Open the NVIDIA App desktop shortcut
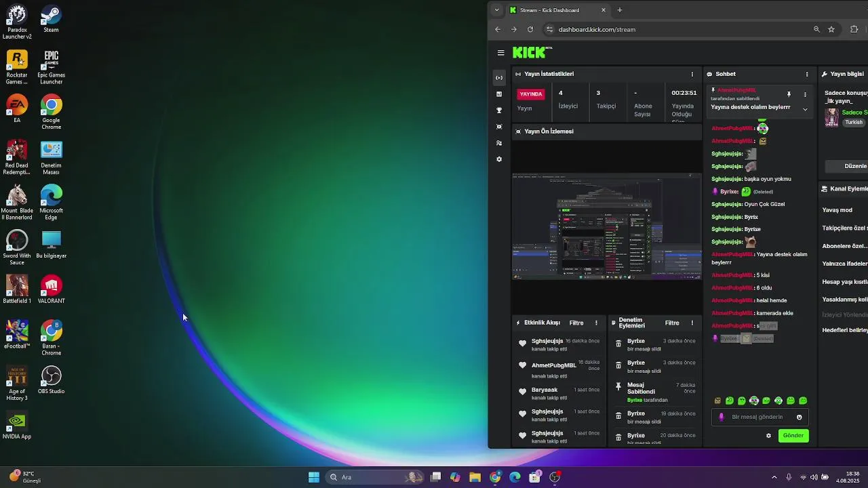The image size is (868, 488). point(17,426)
